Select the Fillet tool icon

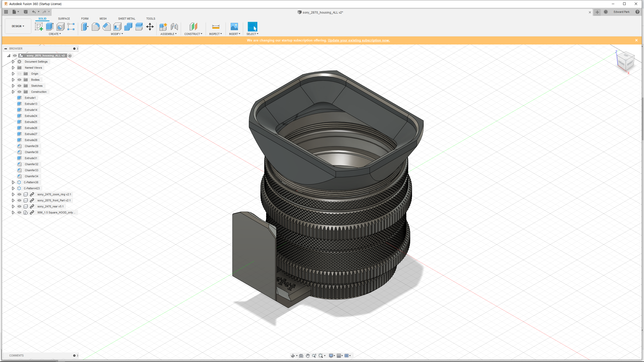click(96, 27)
